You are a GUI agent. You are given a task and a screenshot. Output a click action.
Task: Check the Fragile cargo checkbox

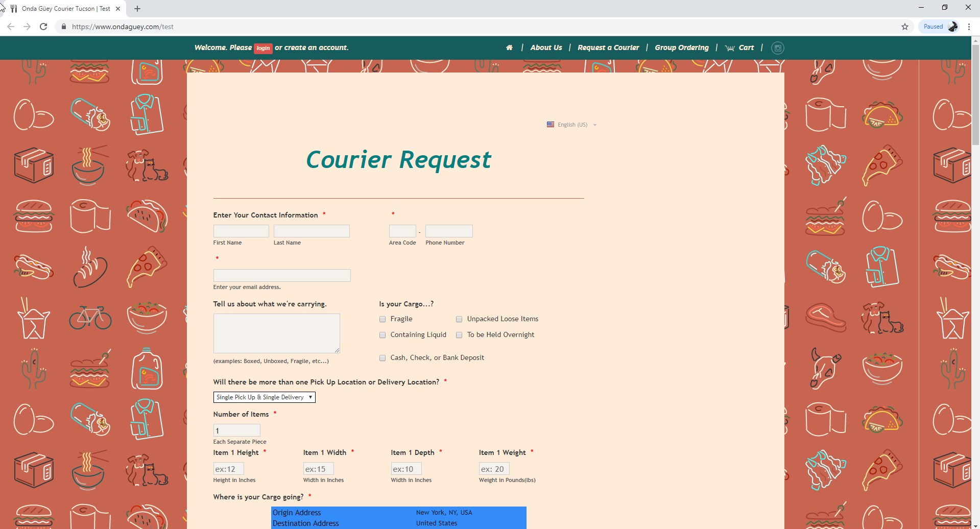[383, 319]
